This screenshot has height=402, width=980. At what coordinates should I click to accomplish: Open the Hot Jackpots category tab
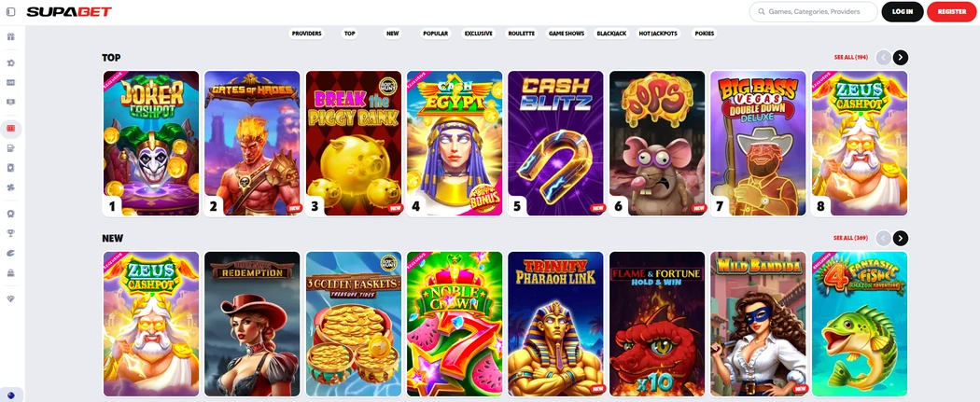[658, 34]
